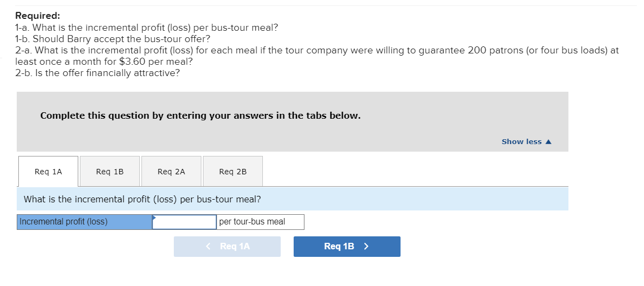Screen dimensions: 644x286
Task: Select the Req 2A tab
Action: pos(171,172)
